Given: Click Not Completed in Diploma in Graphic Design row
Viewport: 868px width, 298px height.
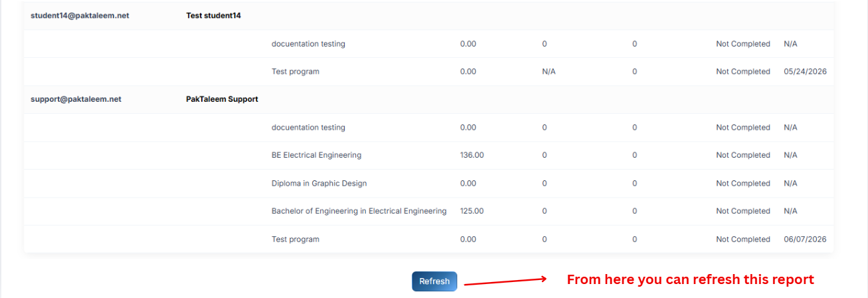Looking at the screenshot, I should coord(743,183).
